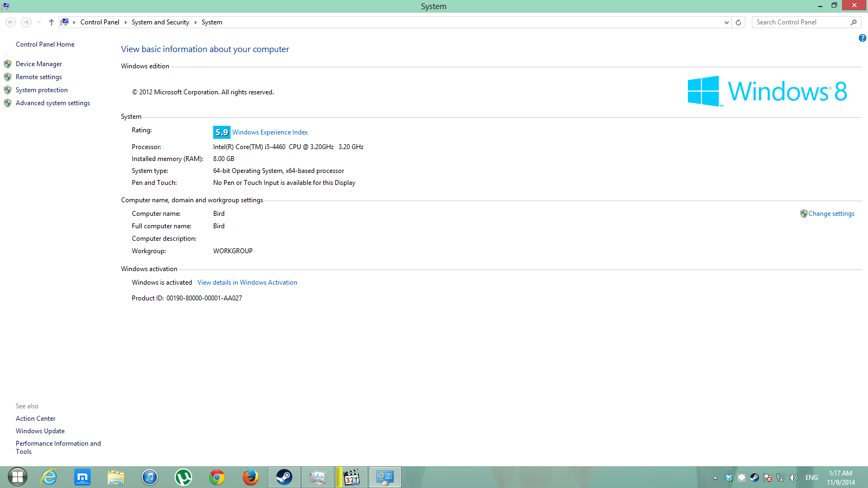Click the processor text 'Intel(R) Core(TM) i5-4460'

(249, 147)
